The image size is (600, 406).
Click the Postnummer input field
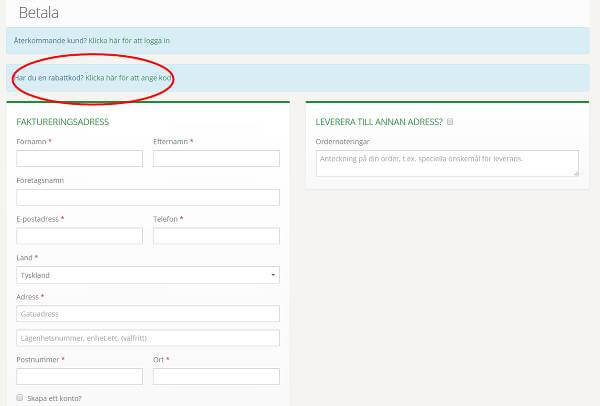point(80,376)
